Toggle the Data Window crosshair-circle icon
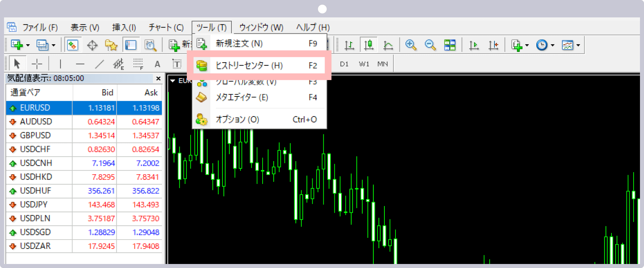The height and width of the screenshot is (268, 644). 92,45
